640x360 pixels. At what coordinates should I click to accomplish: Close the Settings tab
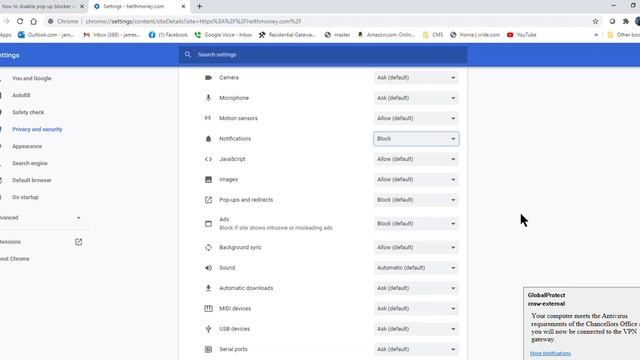point(183,7)
